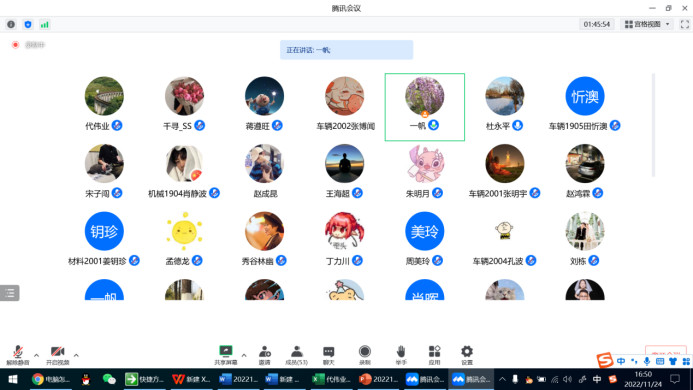Show meeting info icon at top left
This screenshot has height=390, width=693.
click(11, 24)
